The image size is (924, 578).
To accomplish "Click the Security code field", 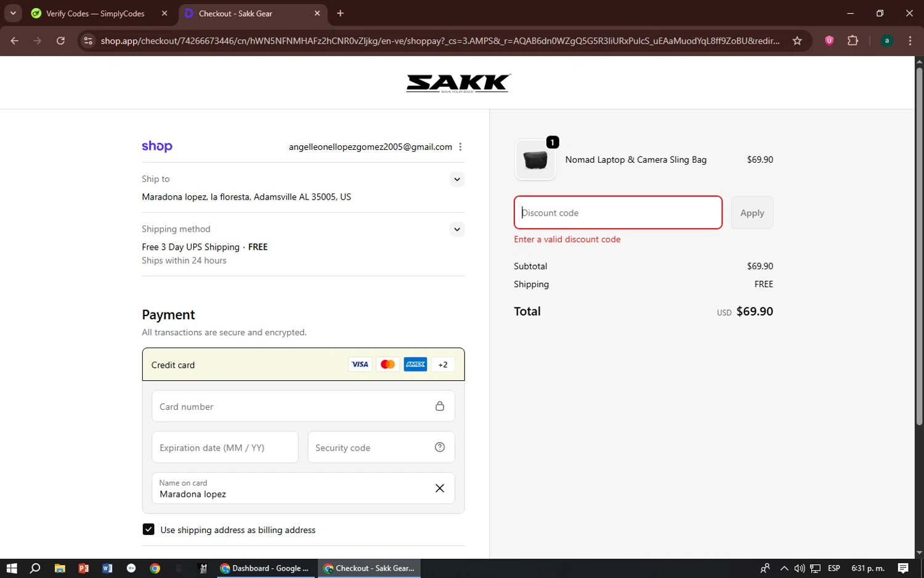I will [381, 447].
